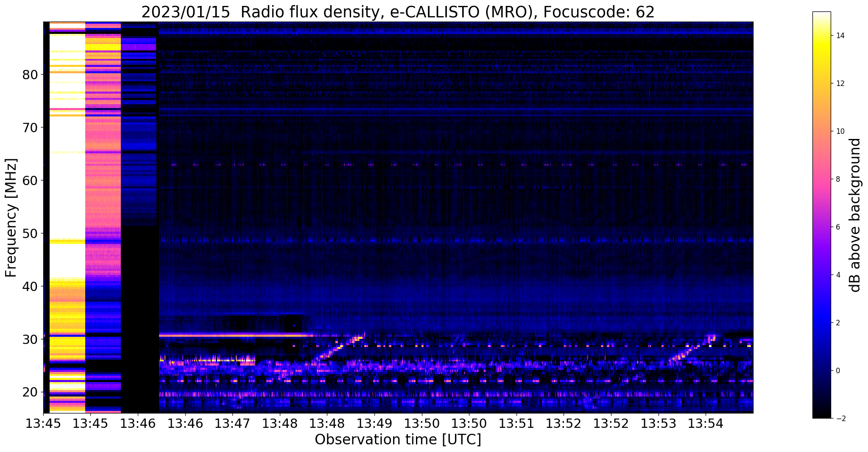Click the 20 tick on the frequency axis
The height and width of the screenshot is (452, 868).
[x=30, y=392]
